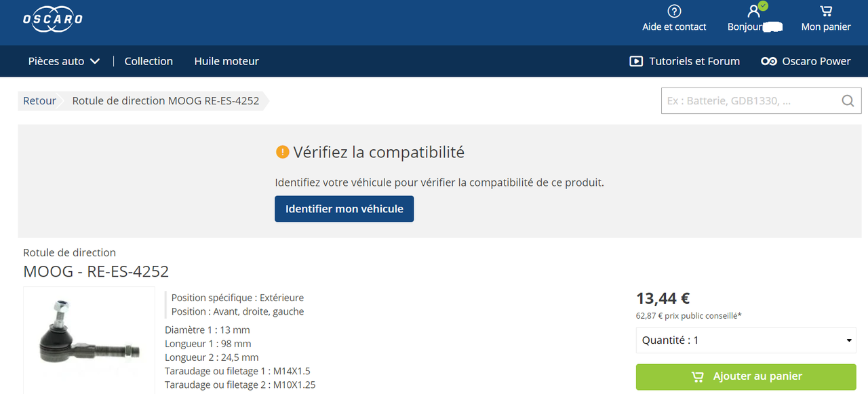Screen dimensions: 868x394
Task: Open the Huile moteur menu item
Action: pos(226,61)
